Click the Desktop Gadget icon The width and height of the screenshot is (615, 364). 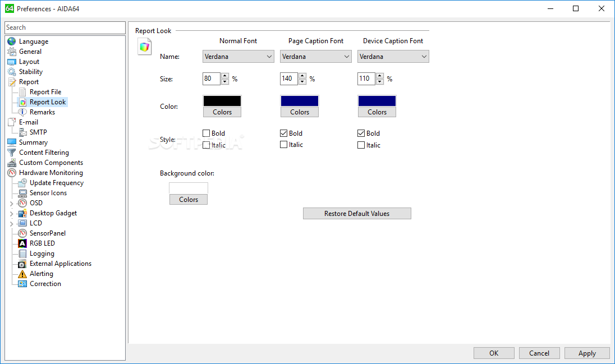23,213
